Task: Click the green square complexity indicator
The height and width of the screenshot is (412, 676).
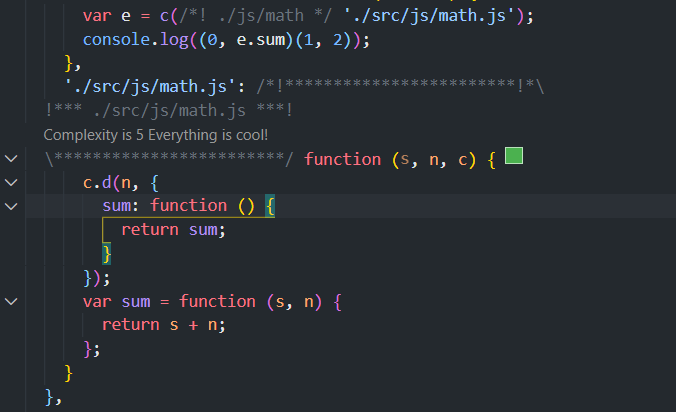Action: click(514, 156)
